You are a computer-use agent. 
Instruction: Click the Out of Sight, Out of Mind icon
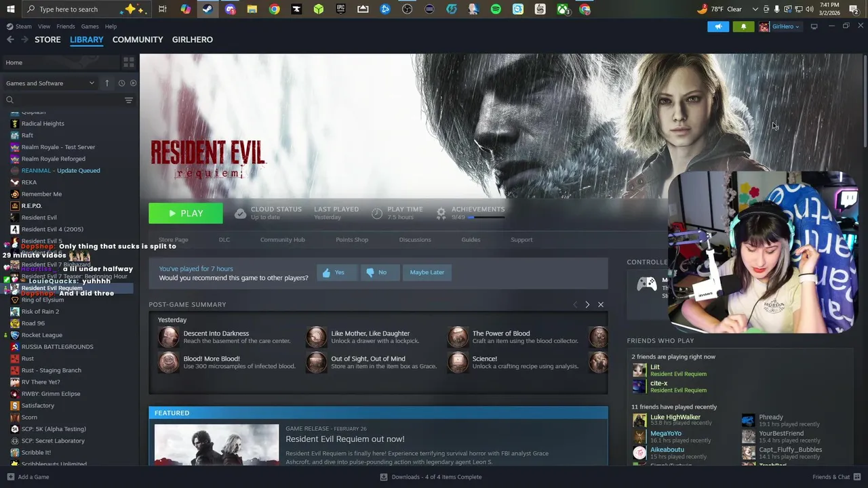pyautogui.click(x=316, y=362)
